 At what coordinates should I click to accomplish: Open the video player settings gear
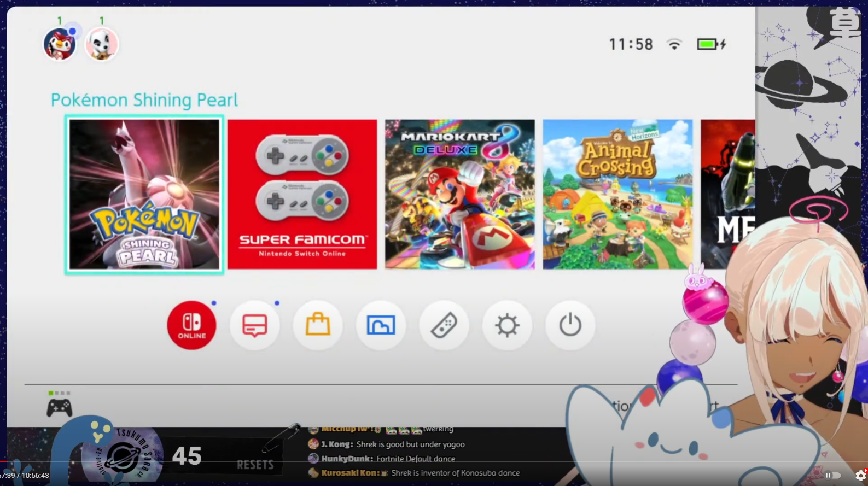tap(860, 476)
